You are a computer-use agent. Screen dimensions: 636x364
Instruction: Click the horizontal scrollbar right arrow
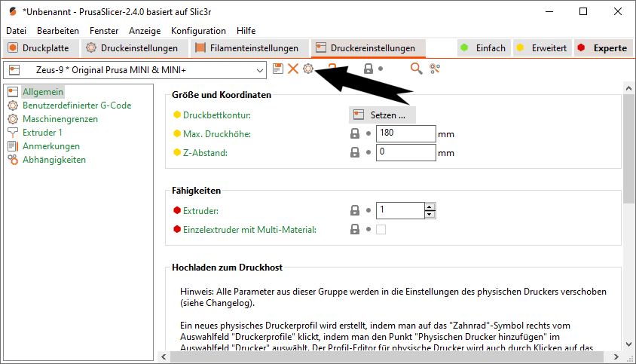(x=616, y=356)
